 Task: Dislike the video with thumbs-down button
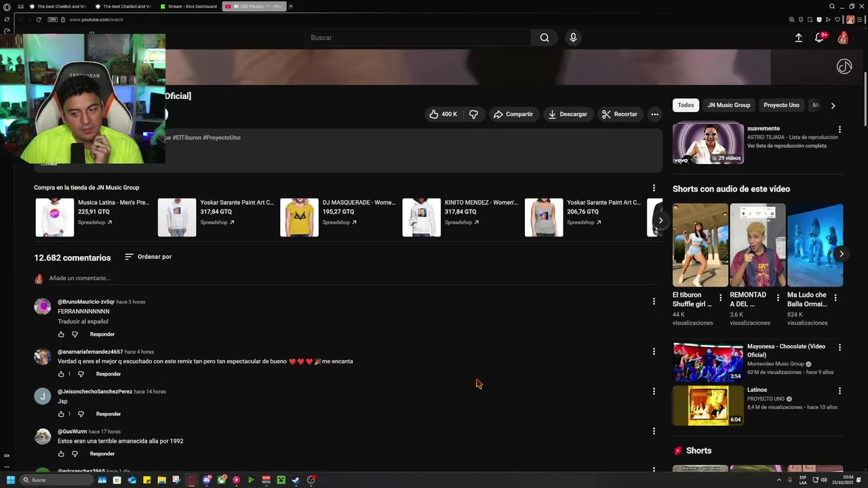[x=473, y=115]
